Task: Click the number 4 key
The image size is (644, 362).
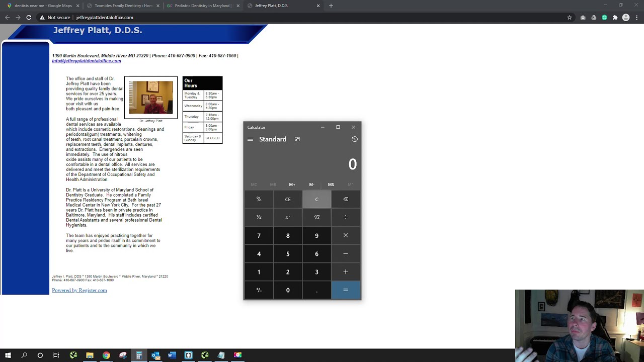Action: point(259,253)
